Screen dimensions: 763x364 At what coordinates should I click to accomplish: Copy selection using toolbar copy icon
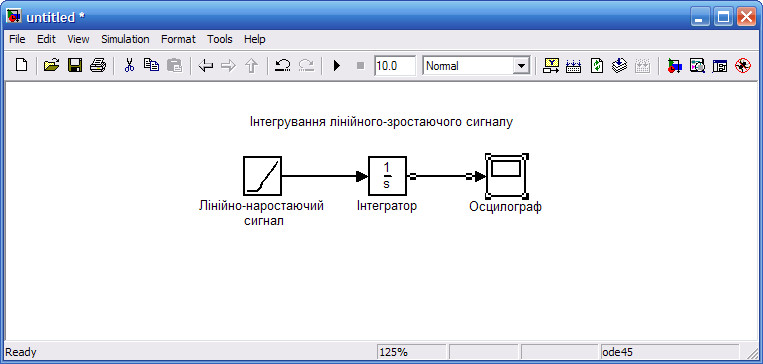(151, 65)
